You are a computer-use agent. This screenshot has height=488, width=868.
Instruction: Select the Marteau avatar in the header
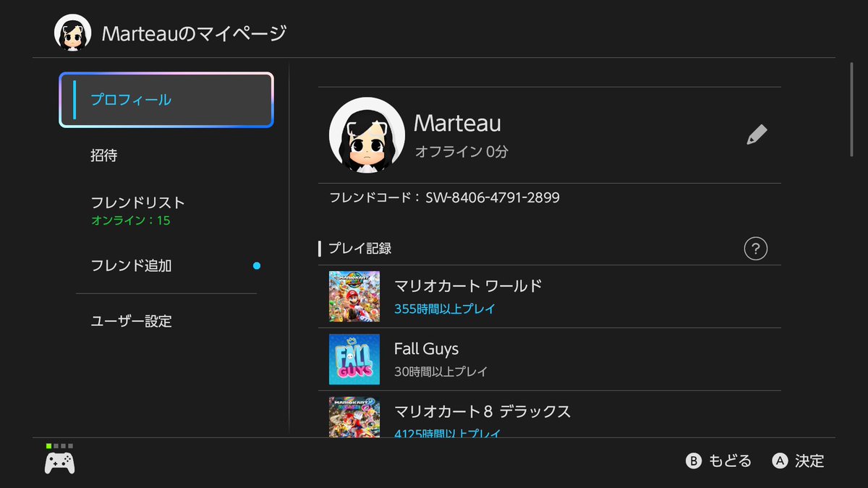pos(73,33)
